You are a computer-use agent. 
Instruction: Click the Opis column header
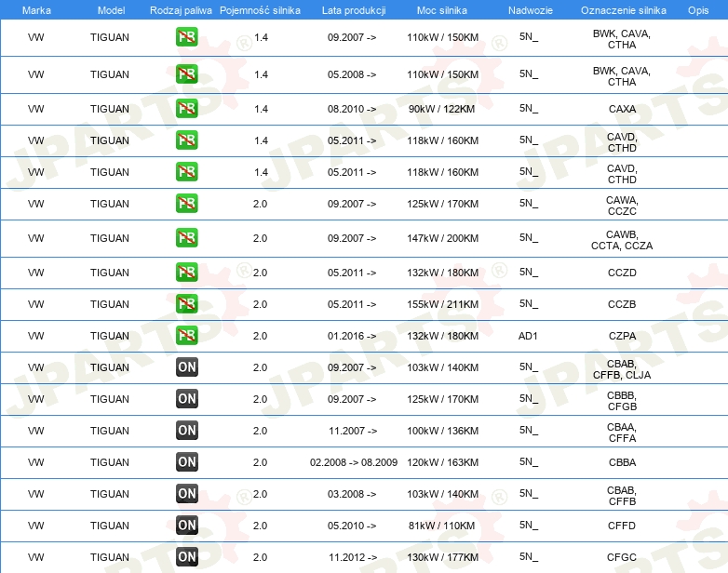[698, 10]
